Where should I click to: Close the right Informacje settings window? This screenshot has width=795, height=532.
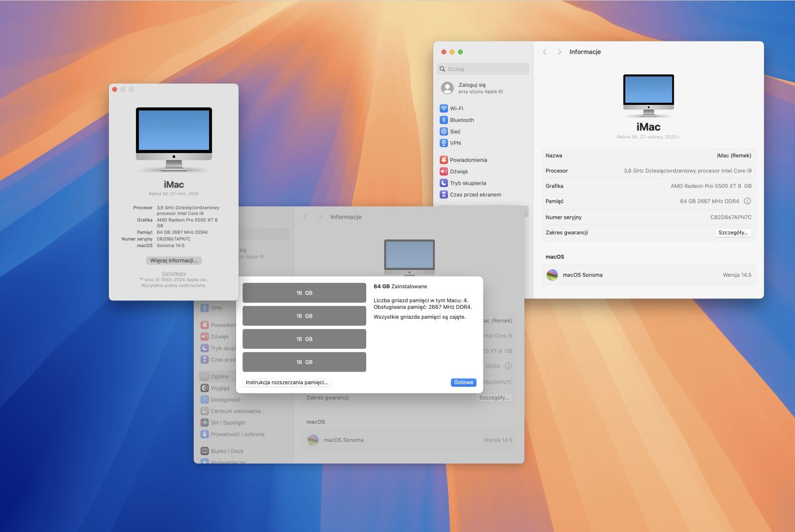(444, 52)
